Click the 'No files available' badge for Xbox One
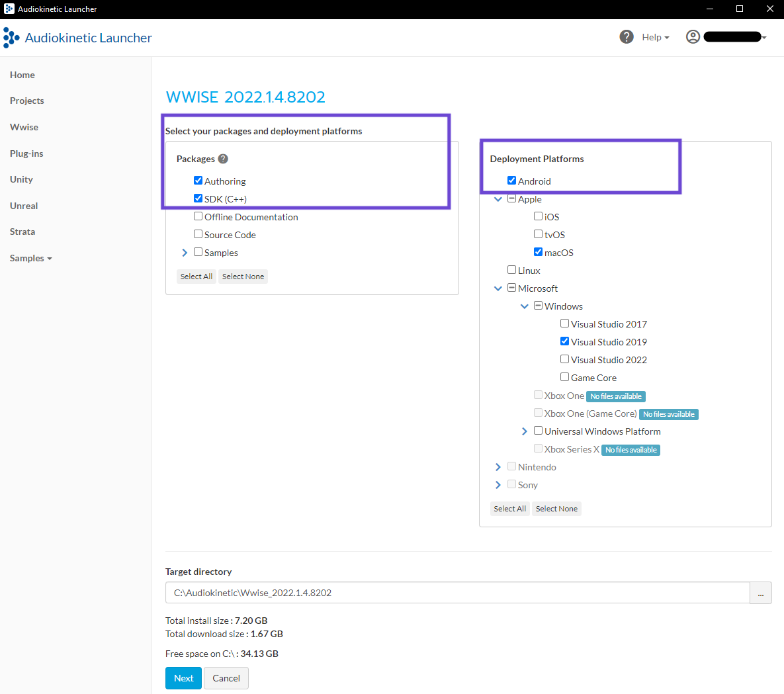The image size is (784, 694). click(x=615, y=396)
